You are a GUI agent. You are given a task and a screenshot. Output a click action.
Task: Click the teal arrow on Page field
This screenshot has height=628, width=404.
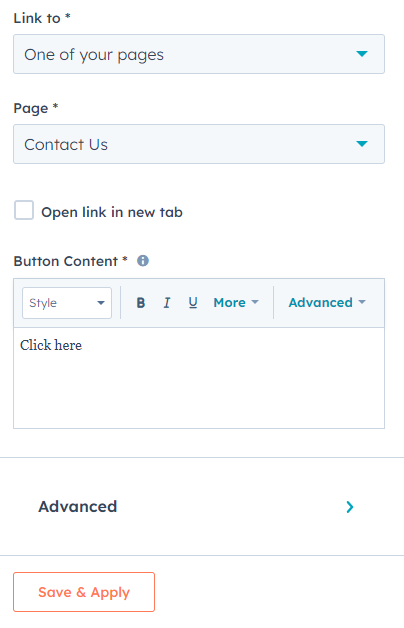[362, 144]
